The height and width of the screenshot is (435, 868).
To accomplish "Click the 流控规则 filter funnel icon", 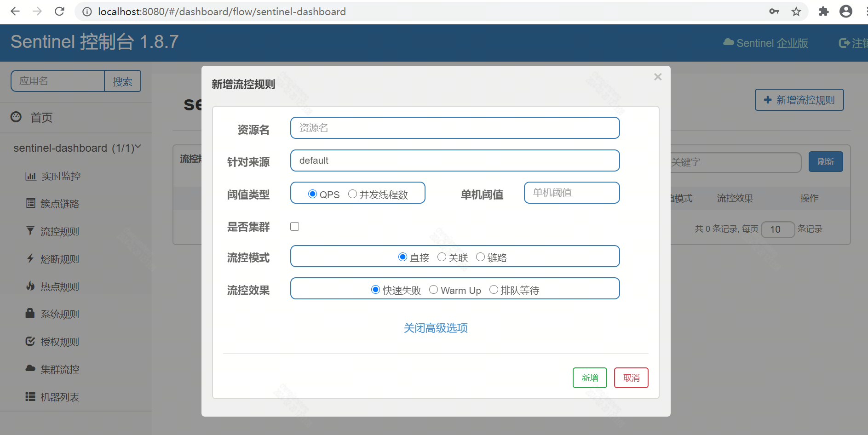I will (x=30, y=230).
